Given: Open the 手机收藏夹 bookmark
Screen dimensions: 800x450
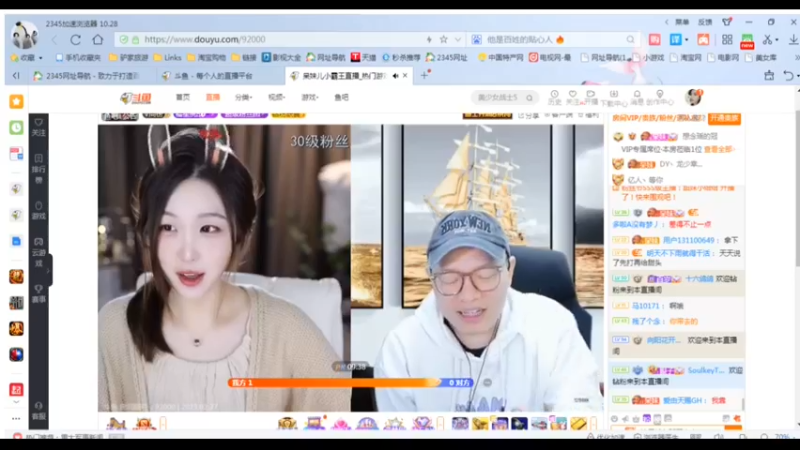Looking at the screenshot, I should (78, 58).
